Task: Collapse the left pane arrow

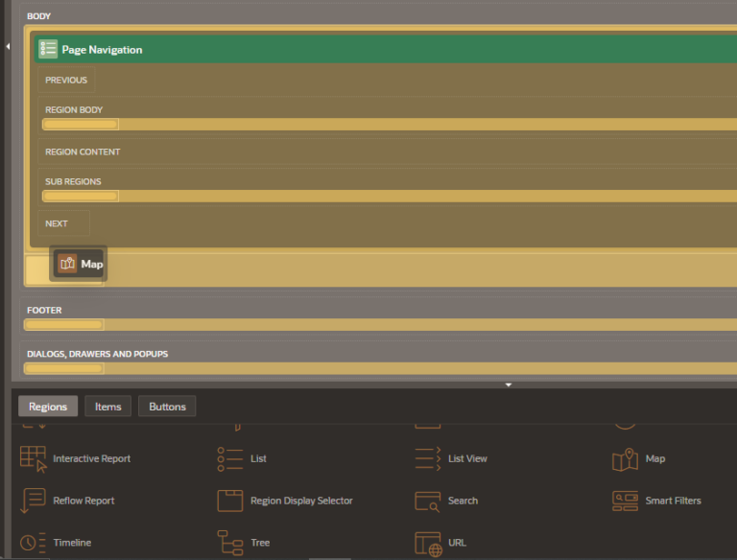Action: 7,46
